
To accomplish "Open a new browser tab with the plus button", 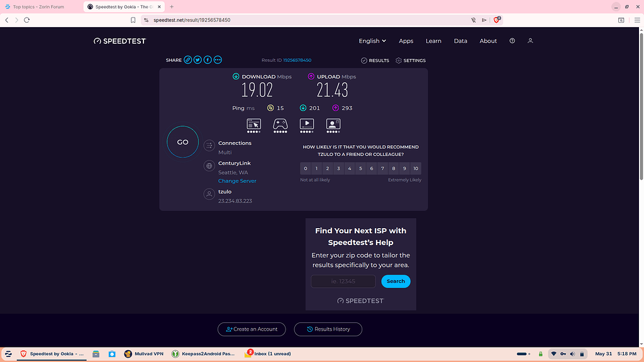I will point(172,6).
